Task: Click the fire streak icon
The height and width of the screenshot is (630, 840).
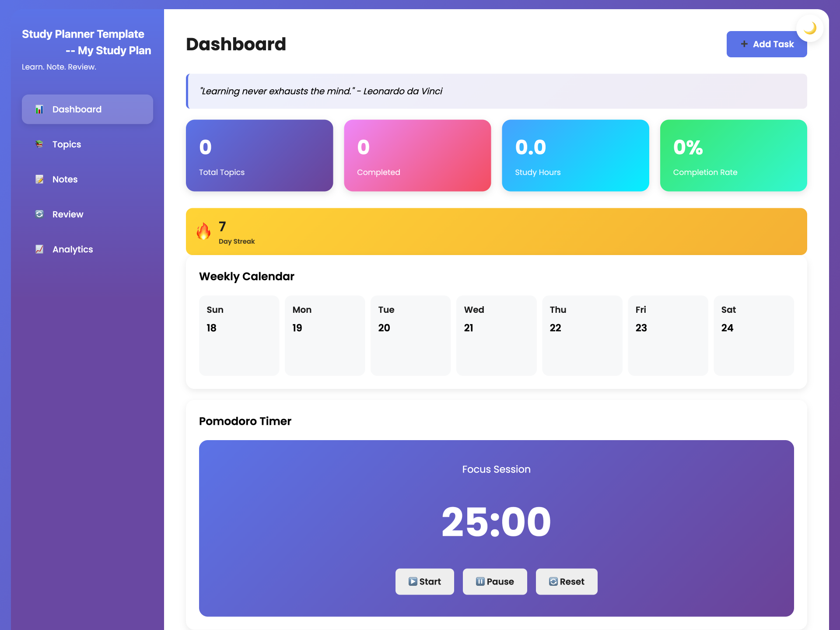Action: tap(203, 231)
